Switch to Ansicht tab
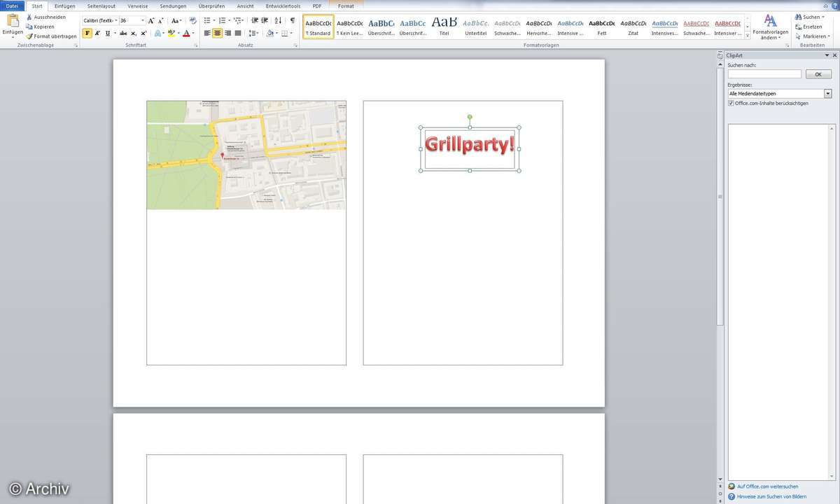The image size is (840, 504). click(x=246, y=6)
